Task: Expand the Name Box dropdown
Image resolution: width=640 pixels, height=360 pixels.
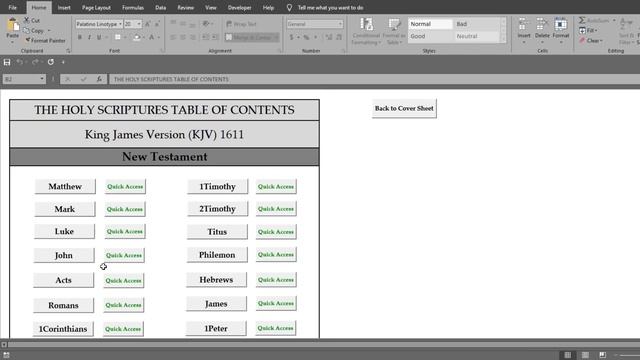Action: click(x=42, y=79)
